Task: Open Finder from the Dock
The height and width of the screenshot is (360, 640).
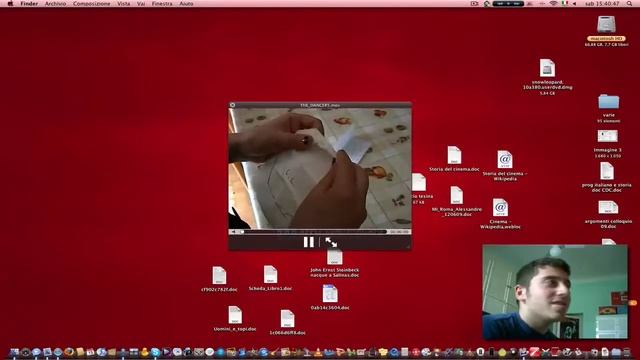Action: coord(14,352)
